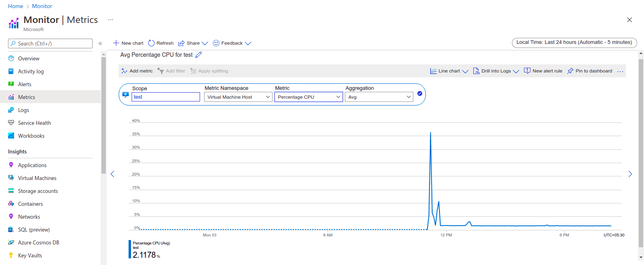Open the Local Time range picker
The height and width of the screenshot is (265, 644).
tap(574, 42)
